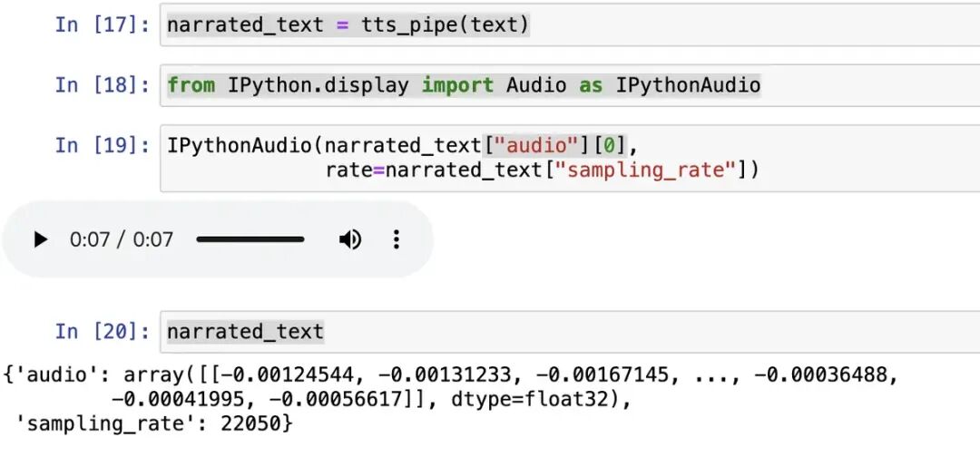
Task: Click the 0:07 / 0:07 time display
Action: tap(122, 239)
